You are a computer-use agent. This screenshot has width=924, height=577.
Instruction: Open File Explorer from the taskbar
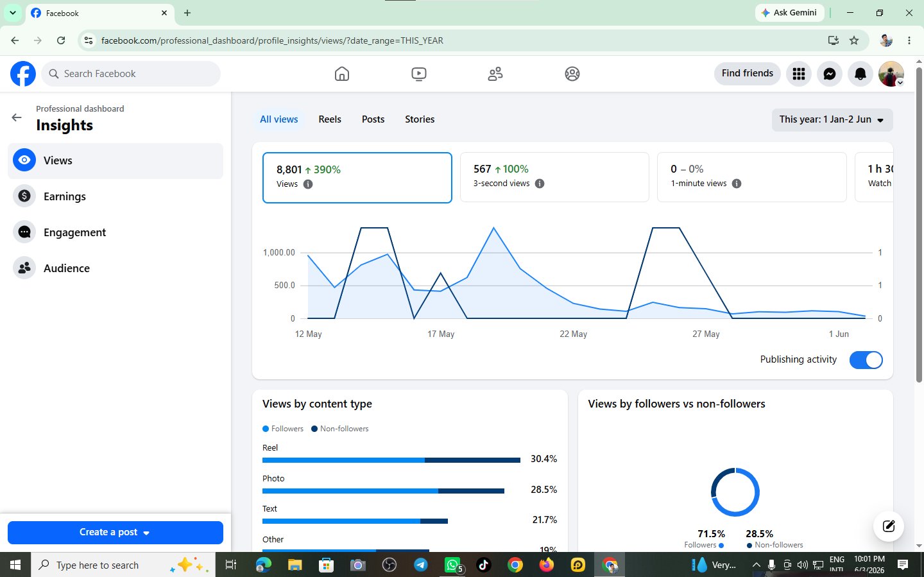coord(295,565)
